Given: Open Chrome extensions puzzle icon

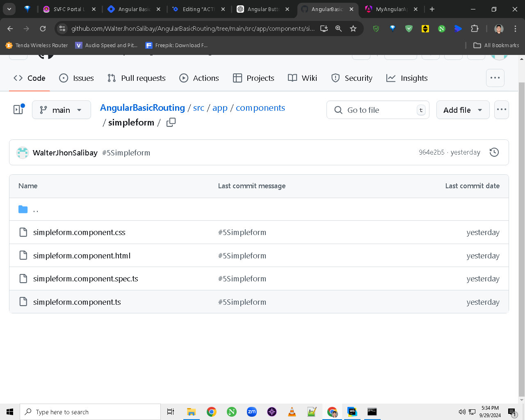Looking at the screenshot, I should (x=475, y=28).
